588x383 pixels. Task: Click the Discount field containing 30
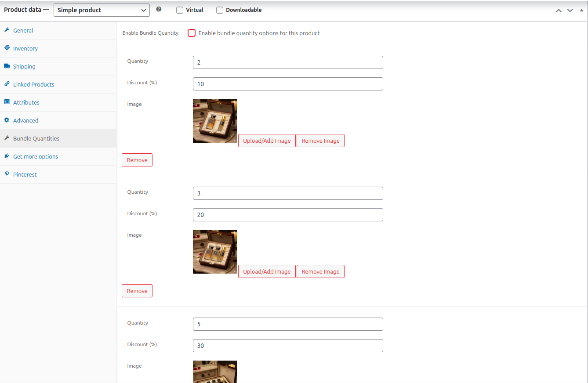[288, 346]
